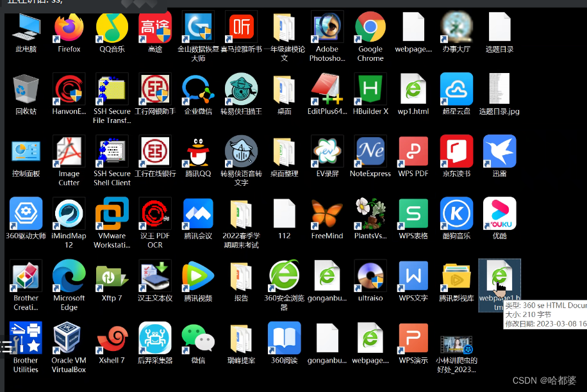Select the NoteExpress shortcut
The height and width of the screenshot is (392, 587).
[370, 151]
